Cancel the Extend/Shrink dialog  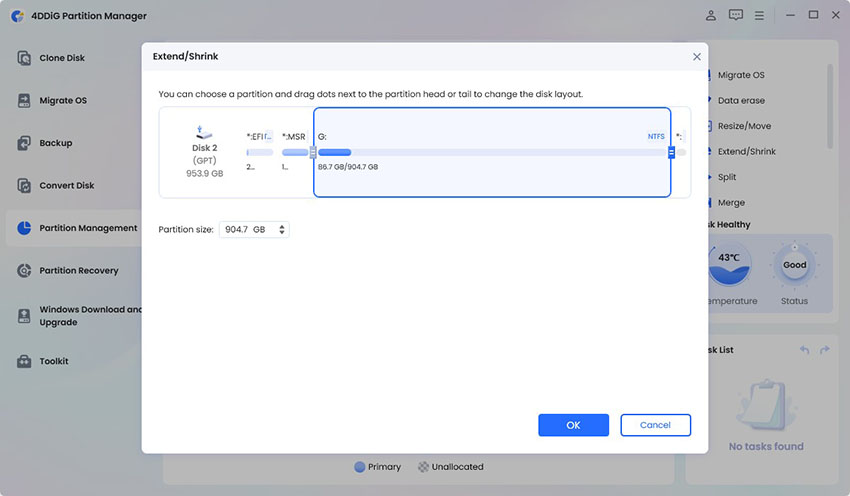[655, 425]
